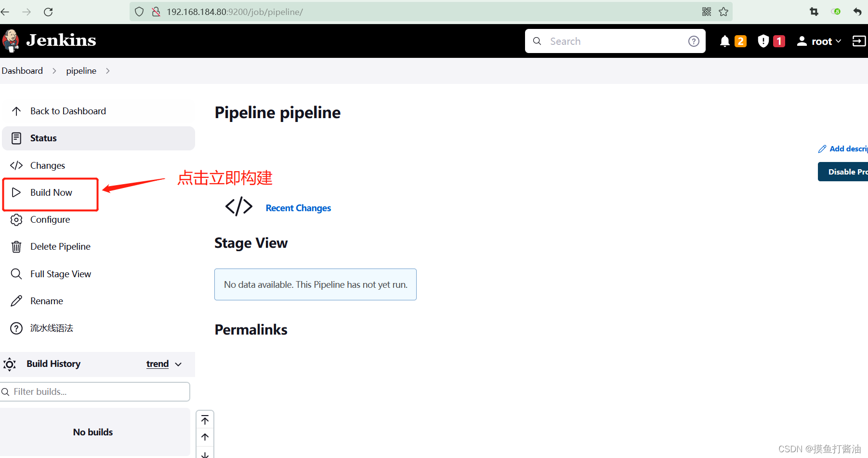Screen dimensions: 868x458
Task: Go Back to Dashboard
Action: (98, 111)
